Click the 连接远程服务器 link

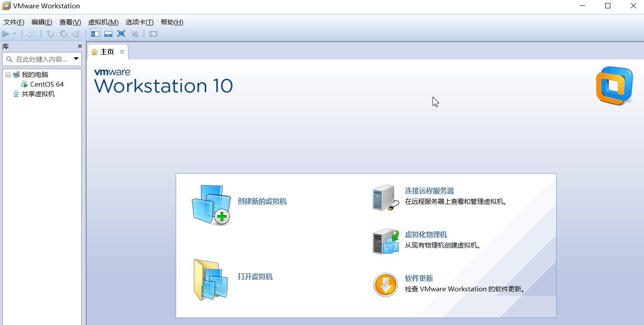(x=429, y=191)
